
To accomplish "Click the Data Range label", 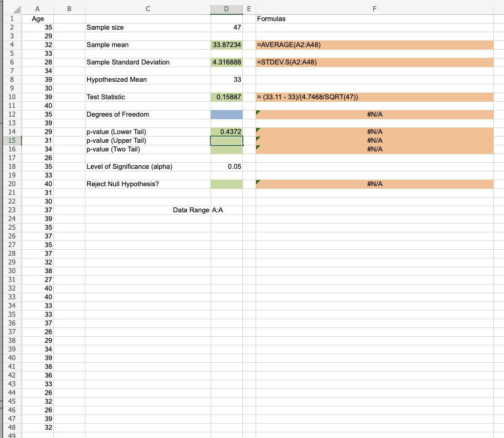I will pyautogui.click(x=148, y=210).
